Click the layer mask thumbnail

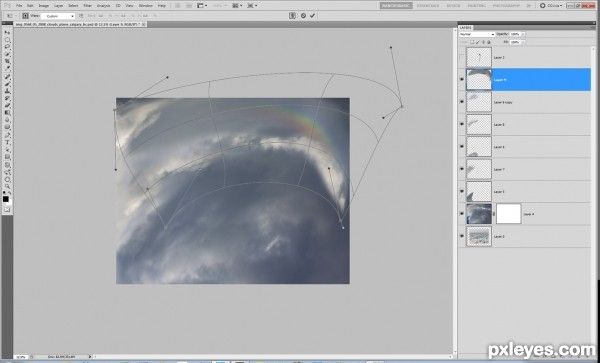(x=509, y=213)
